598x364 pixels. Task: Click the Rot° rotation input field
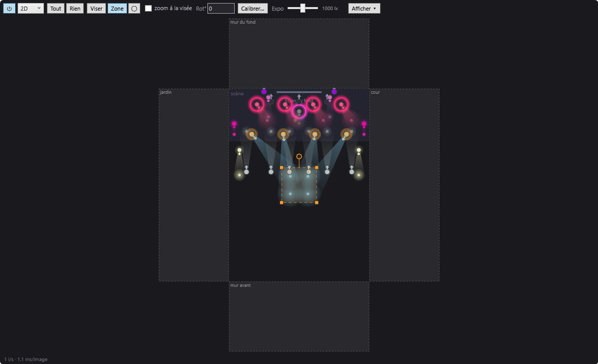click(x=221, y=9)
